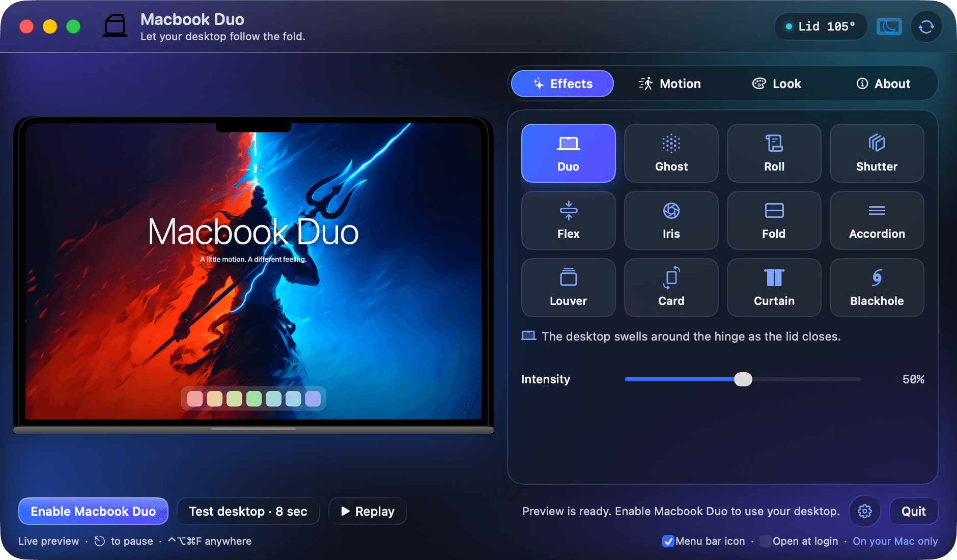Click the ⌃⌥⌘F anywhere shortcut hint
957x560 pixels.
(x=210, y=541)
